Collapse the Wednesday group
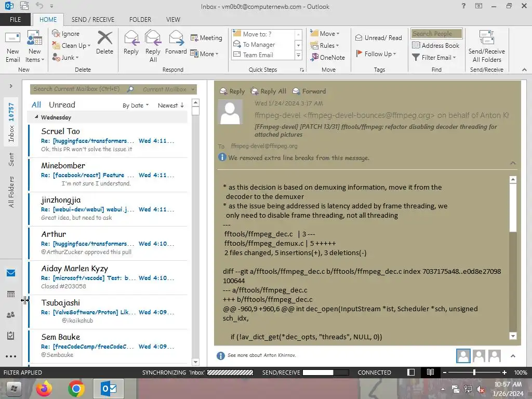The width and height of the screenshot is (532, 399). [36, 117]
